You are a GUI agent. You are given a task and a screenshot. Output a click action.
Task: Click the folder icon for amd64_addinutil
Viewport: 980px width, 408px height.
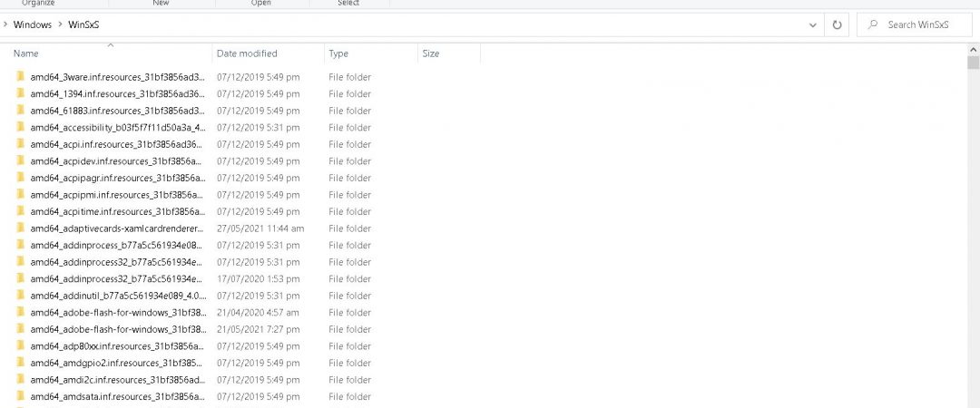pos(19,296)
